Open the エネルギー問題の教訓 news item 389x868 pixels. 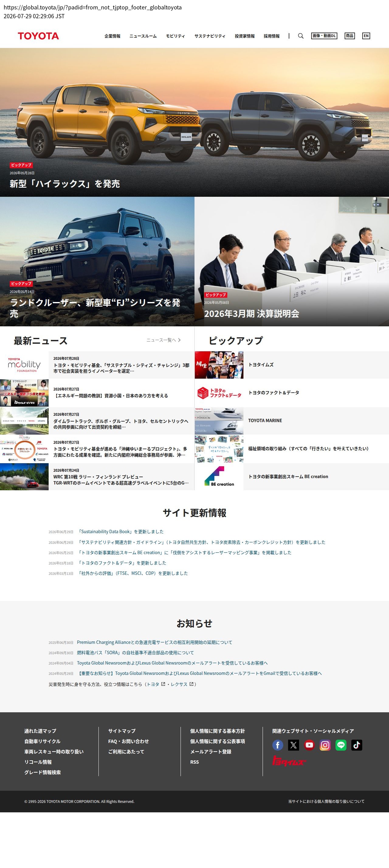[97, 393]
